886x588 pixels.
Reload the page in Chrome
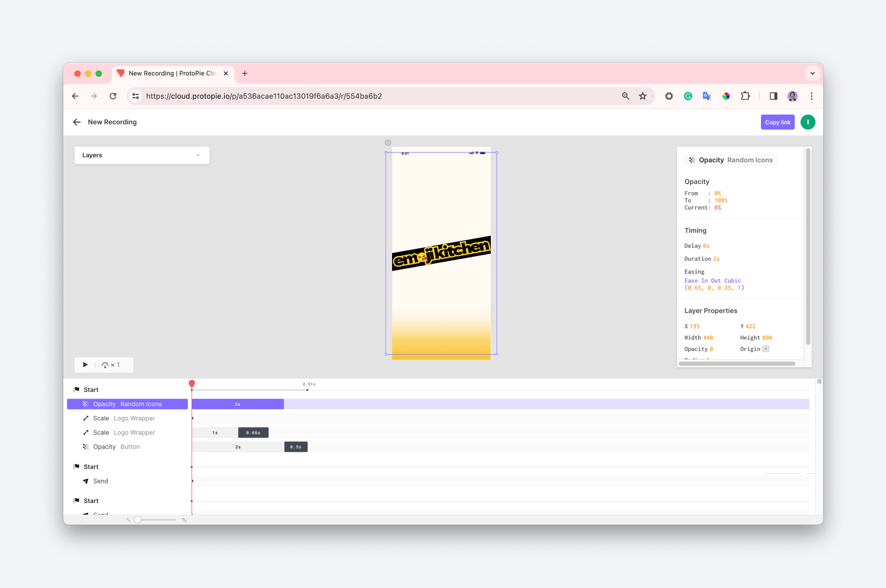(x=113, y=96)
